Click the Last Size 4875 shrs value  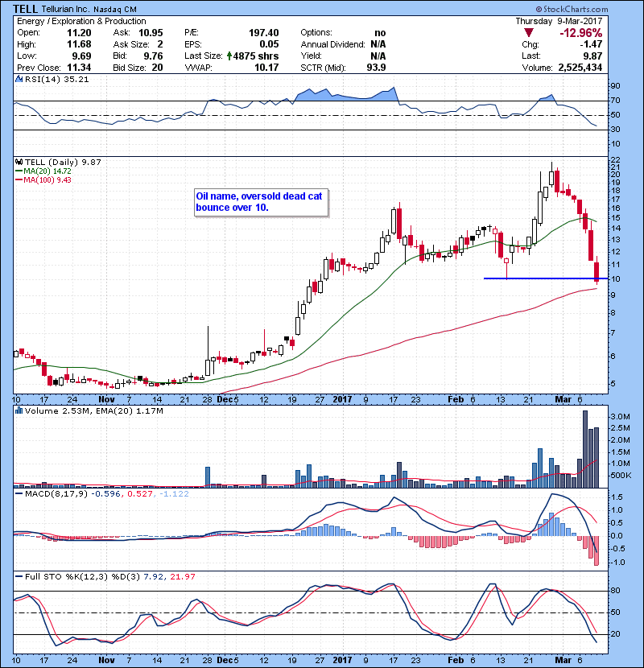[x=256, y=56]
